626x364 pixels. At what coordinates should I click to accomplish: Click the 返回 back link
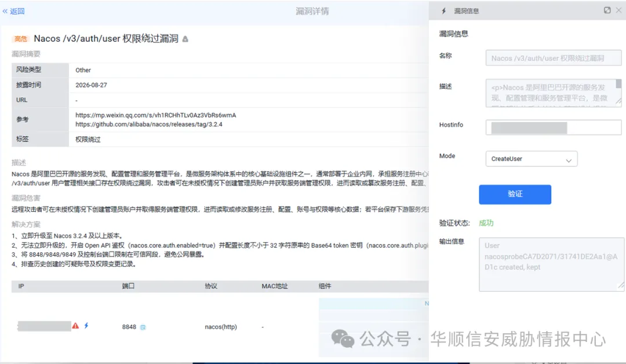[13, 11]
